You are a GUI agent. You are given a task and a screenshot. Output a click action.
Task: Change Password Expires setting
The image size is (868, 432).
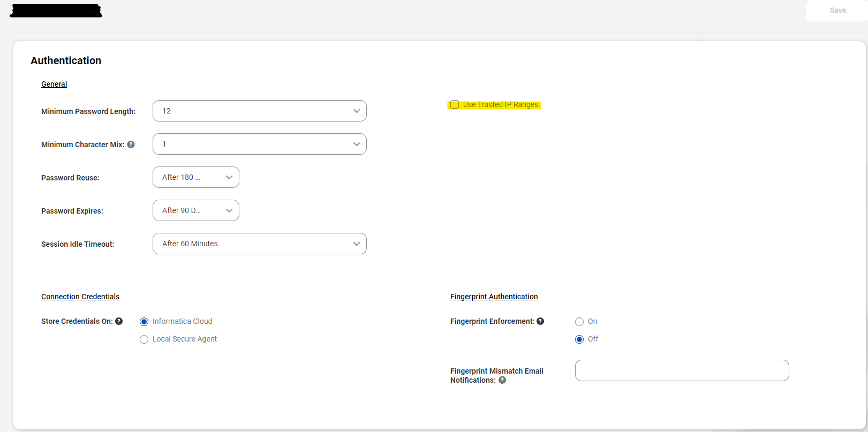click(196, 210)
